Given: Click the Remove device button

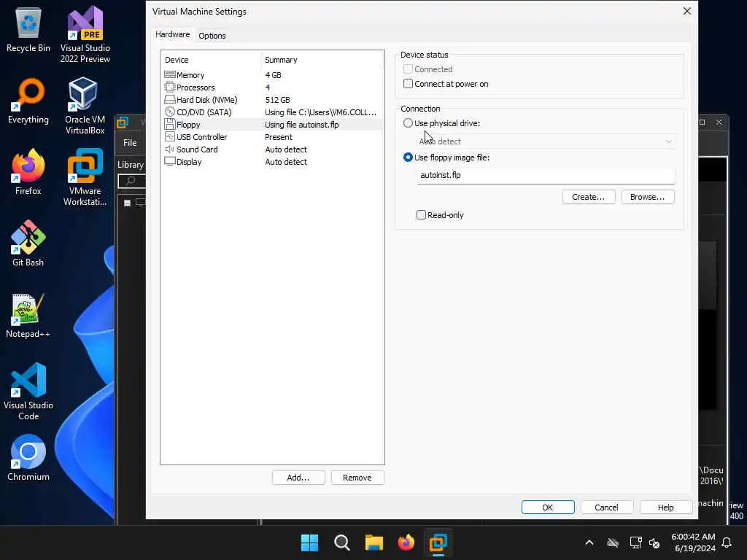Looking at the screenshot, I should click(x=357, y=478).
